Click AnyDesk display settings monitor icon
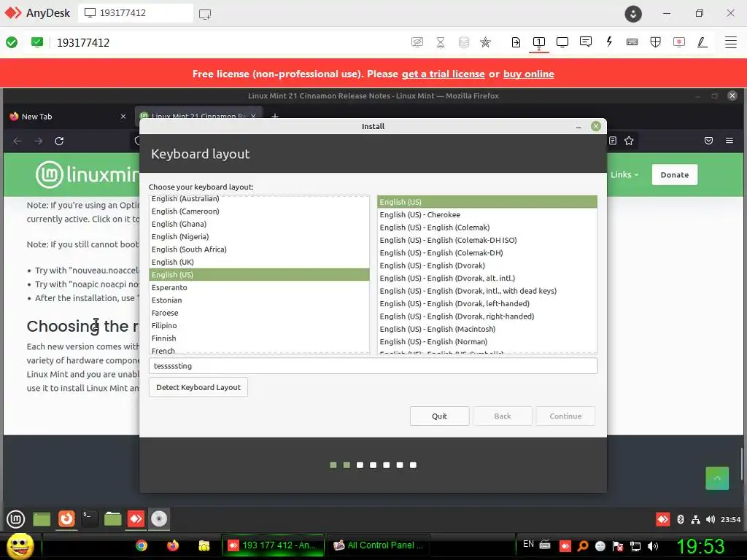 [562, 42]
